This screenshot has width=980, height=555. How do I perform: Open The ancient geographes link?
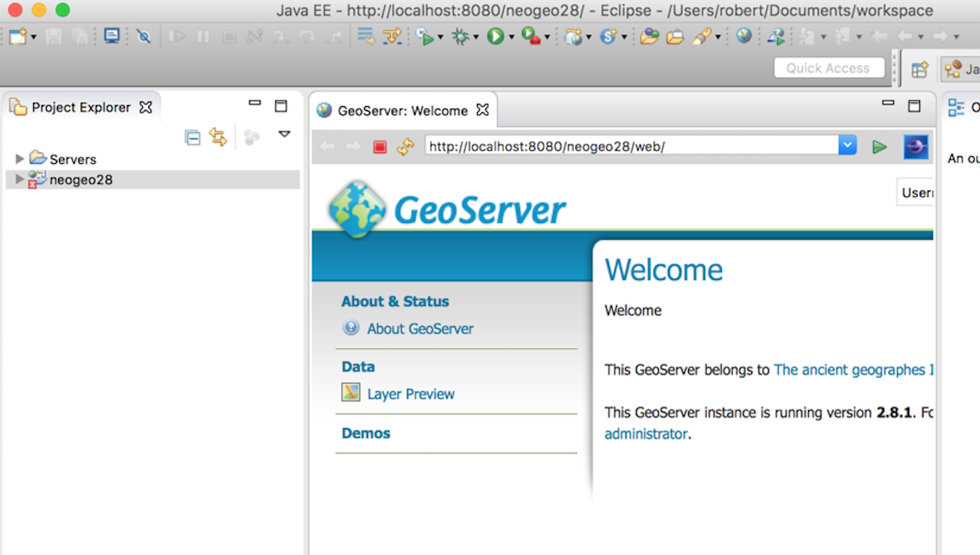854,370
